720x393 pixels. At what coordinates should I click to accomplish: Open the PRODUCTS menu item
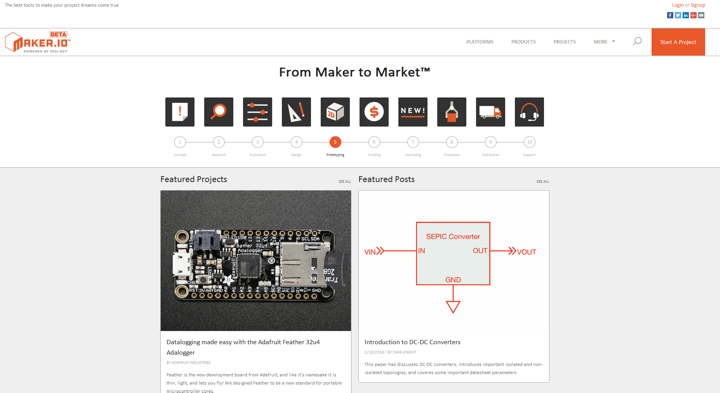523,42
